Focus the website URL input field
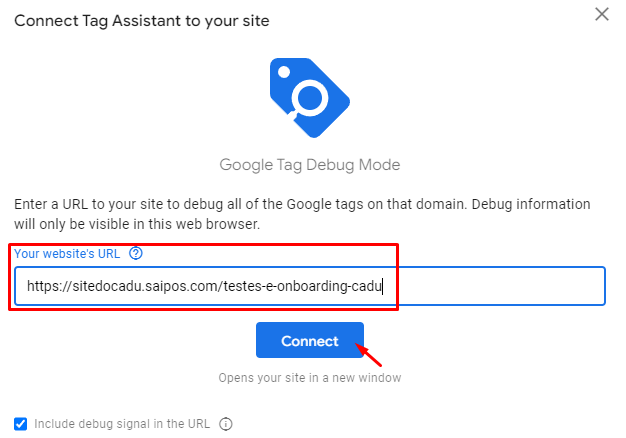 (310, 286)
